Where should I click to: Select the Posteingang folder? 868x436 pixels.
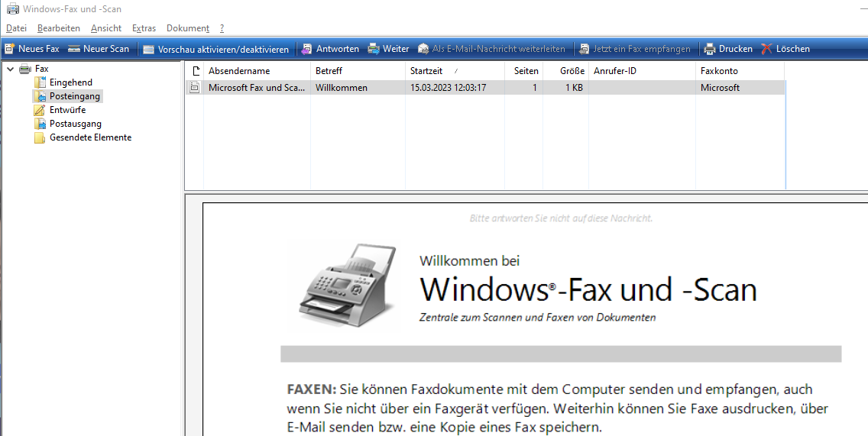tap(75, 96)
